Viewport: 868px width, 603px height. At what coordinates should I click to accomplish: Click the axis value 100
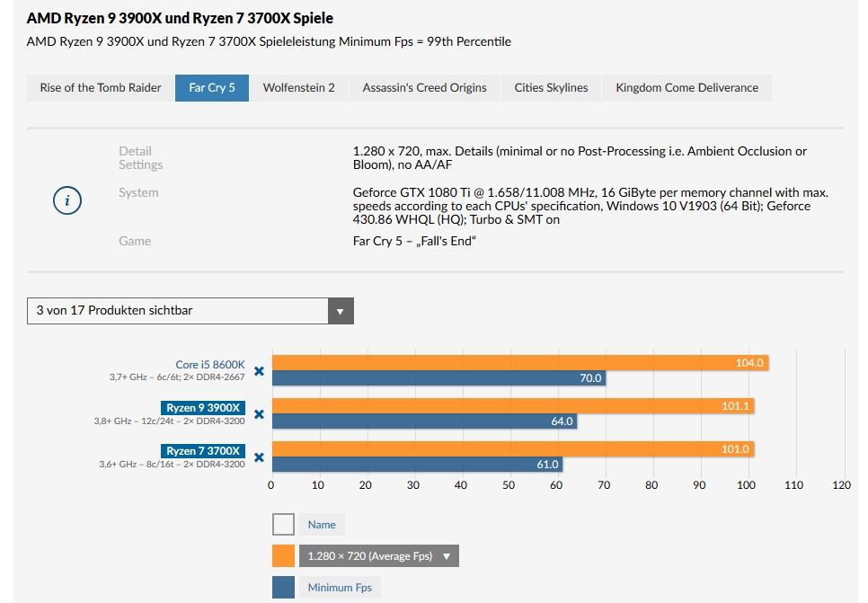746,485
